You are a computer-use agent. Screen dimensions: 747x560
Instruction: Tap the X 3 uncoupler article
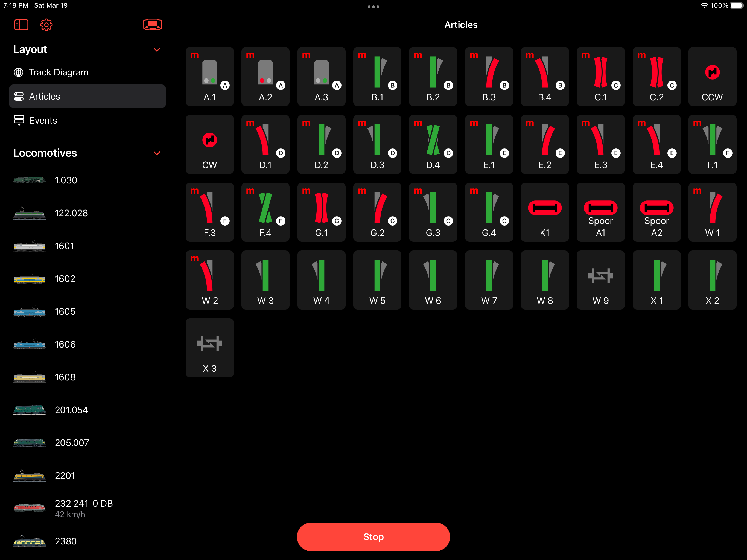[209, 348]
